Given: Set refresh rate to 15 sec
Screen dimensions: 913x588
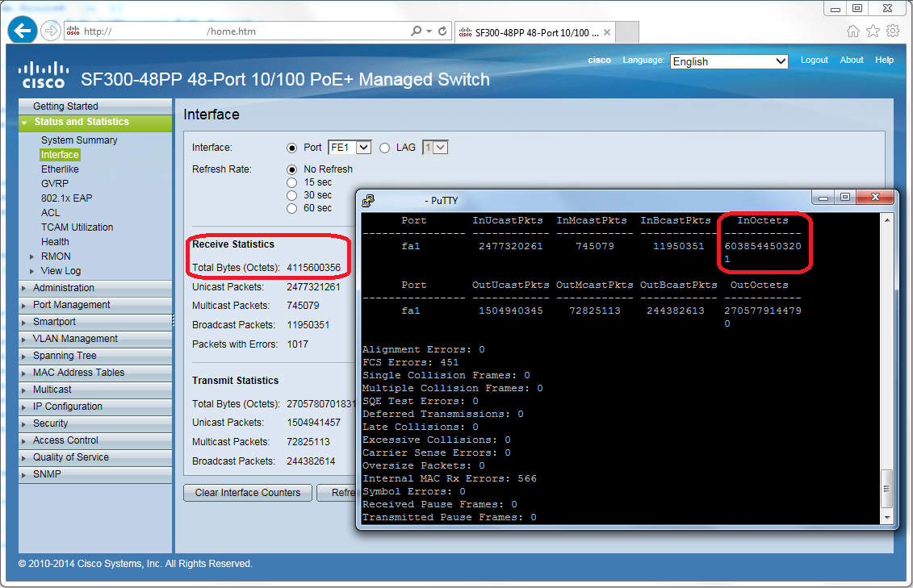Looking at the screenshot, I should tap(291, 182).
